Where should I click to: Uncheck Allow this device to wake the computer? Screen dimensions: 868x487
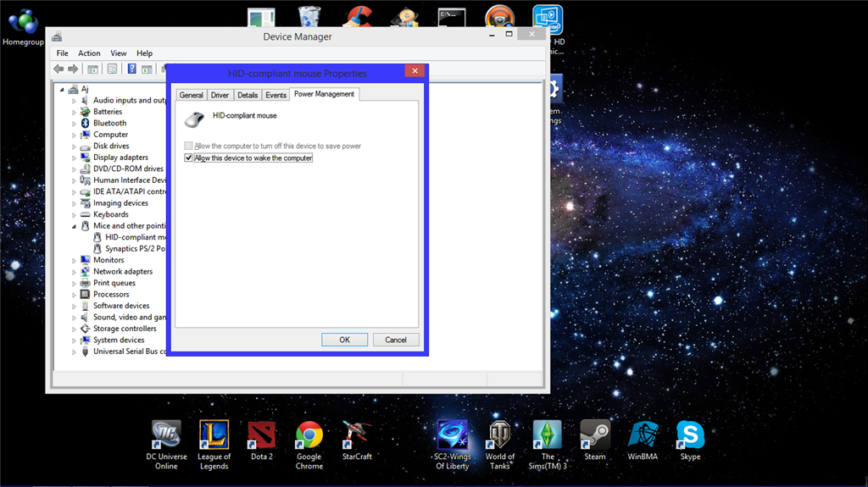(189, 158)
